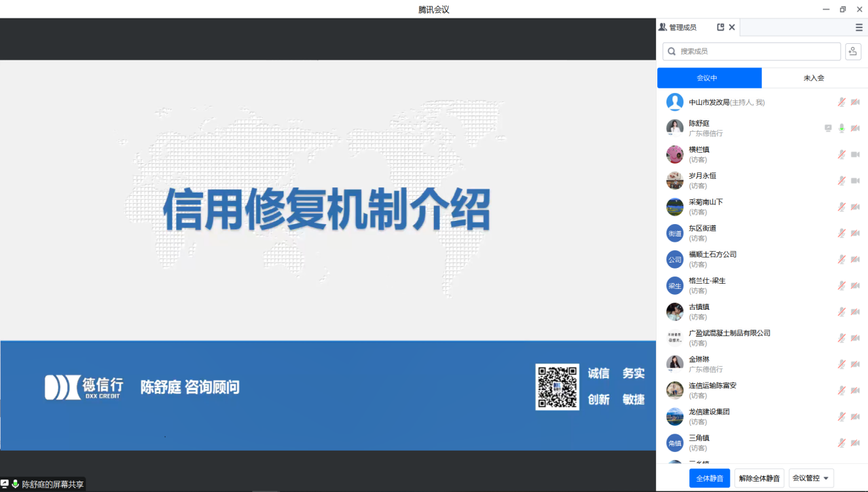Image resolution: width=868 pixels, height=492 pixels.
Task: Click 陈舒庭's screen sharing icon
Action: (828, 128)
